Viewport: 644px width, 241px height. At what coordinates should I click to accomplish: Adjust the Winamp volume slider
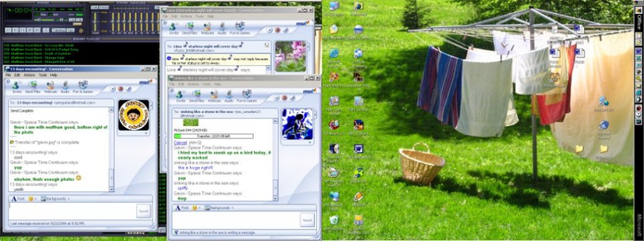44,19
